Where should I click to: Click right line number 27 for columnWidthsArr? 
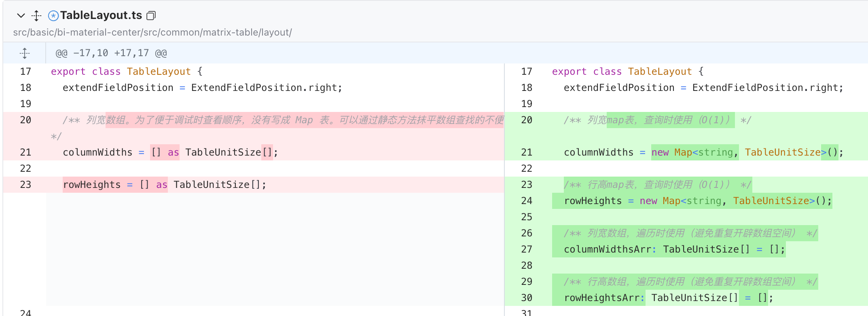point(527,249)
